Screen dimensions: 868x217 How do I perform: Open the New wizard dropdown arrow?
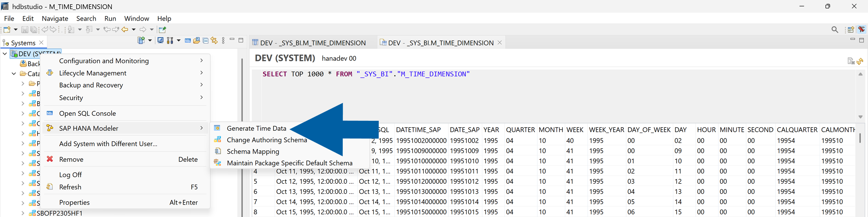pyautogui.click(x=15, y=30)
